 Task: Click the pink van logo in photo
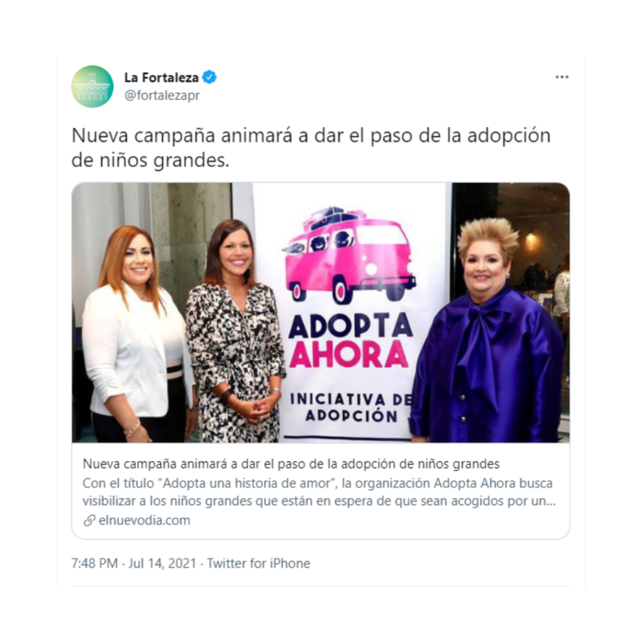[350, 255]
